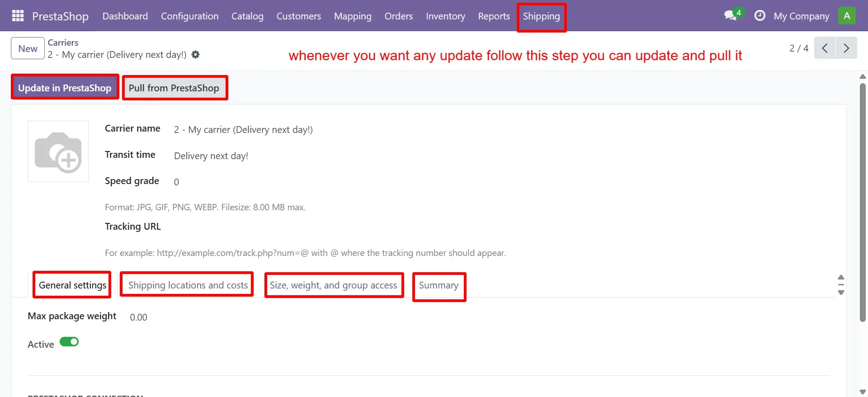
Task: Open the Dashboard menu
Action: [125, 16]
